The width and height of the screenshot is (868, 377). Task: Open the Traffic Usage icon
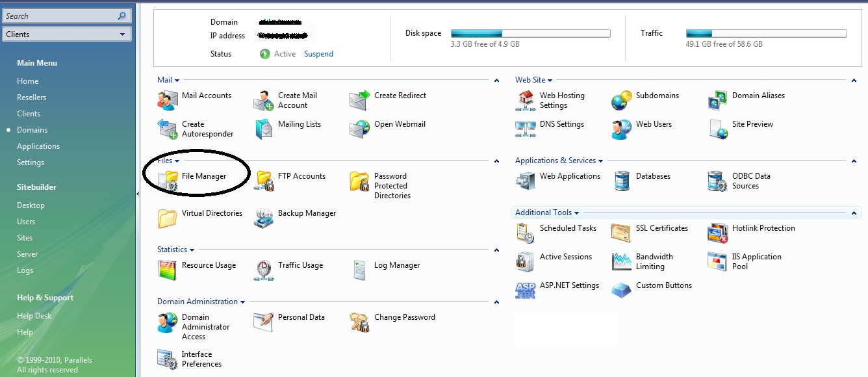point(264,270)
